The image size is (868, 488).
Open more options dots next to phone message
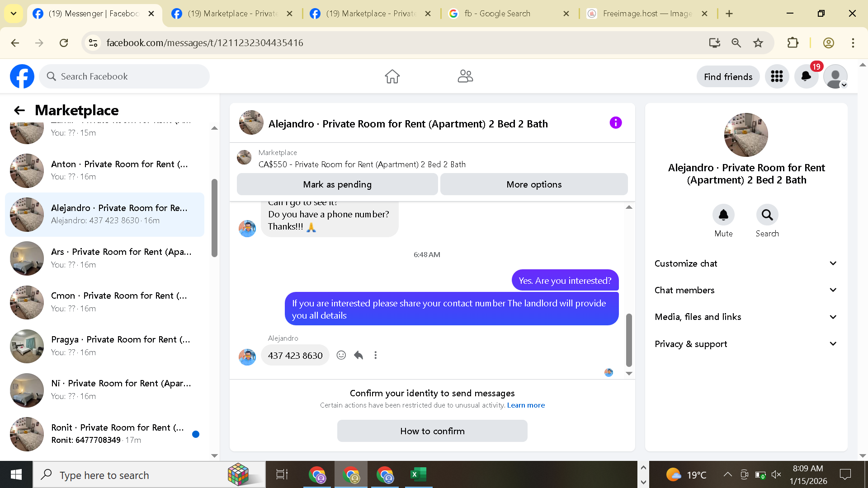point(375,355)
